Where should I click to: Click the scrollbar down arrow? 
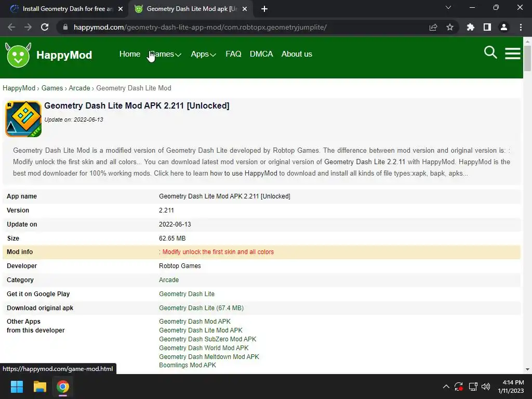[527, 369]
